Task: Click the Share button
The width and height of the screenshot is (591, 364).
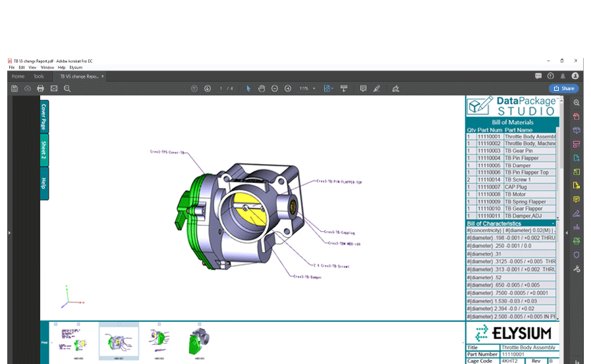Action: (x=564, y=88)
